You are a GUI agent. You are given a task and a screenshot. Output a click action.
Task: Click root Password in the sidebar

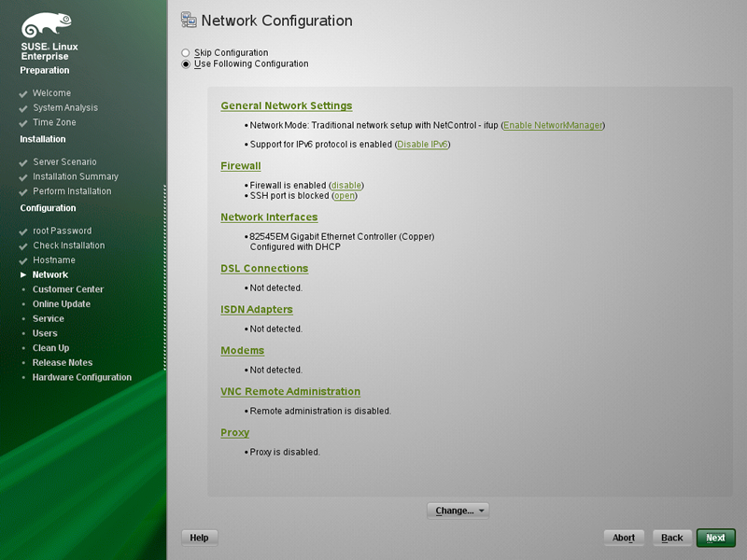62,231
